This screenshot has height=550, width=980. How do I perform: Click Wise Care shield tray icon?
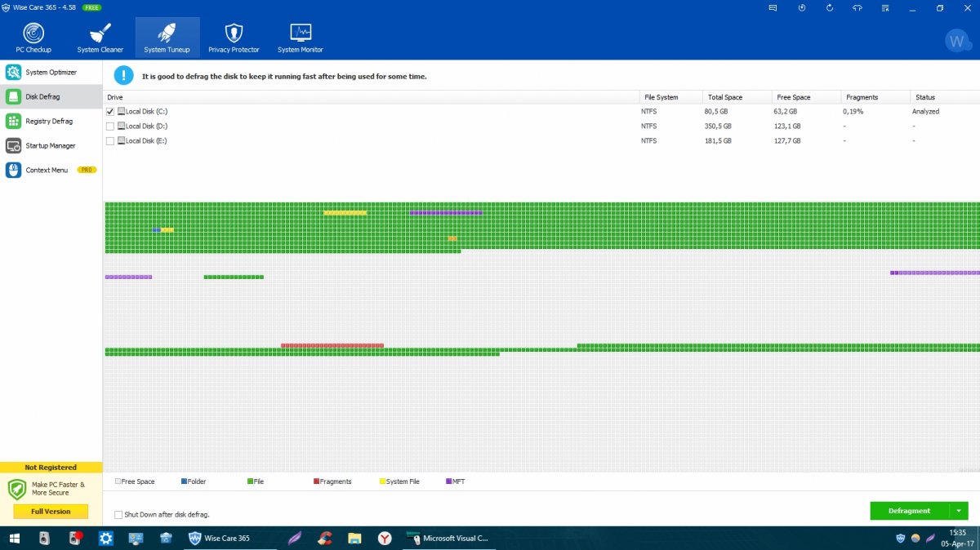pos(901,538)
